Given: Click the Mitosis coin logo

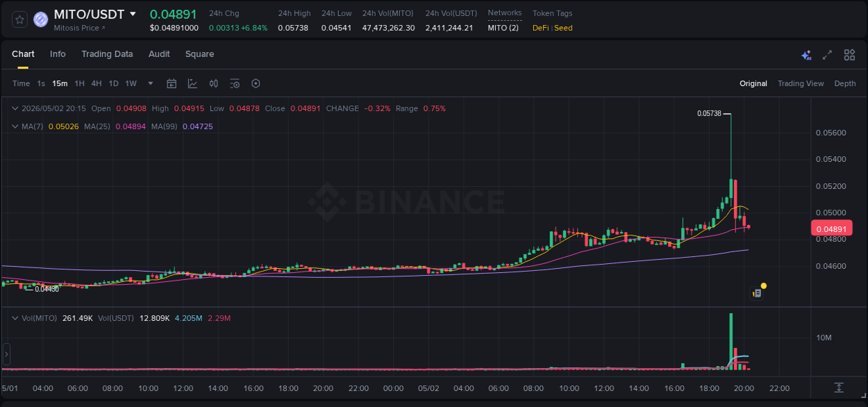Looking at the screenshot, I should tap(41, 19).
